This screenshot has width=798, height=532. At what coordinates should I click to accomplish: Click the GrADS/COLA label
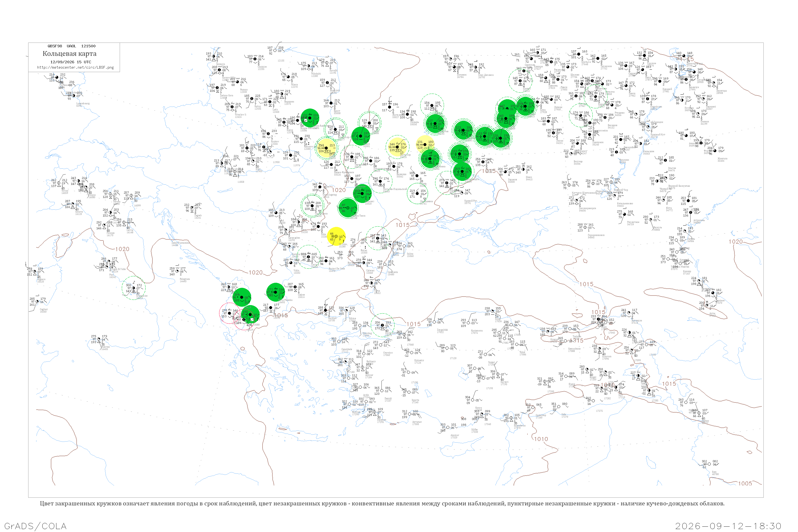point(35,526)
